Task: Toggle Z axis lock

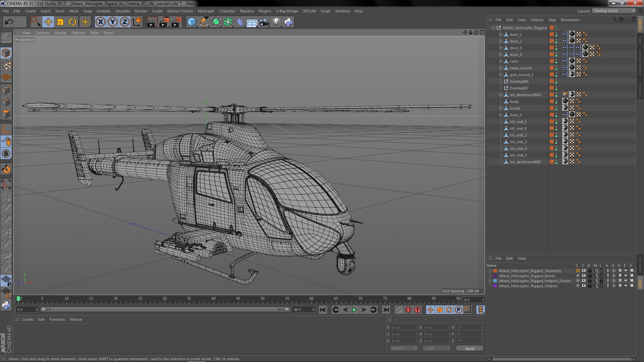Action: pos(125,22)
